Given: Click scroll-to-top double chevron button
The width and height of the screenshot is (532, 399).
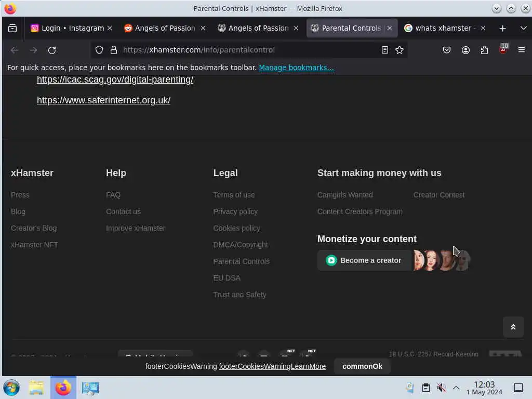Looking at the screenshot, I should coord(513,327).
